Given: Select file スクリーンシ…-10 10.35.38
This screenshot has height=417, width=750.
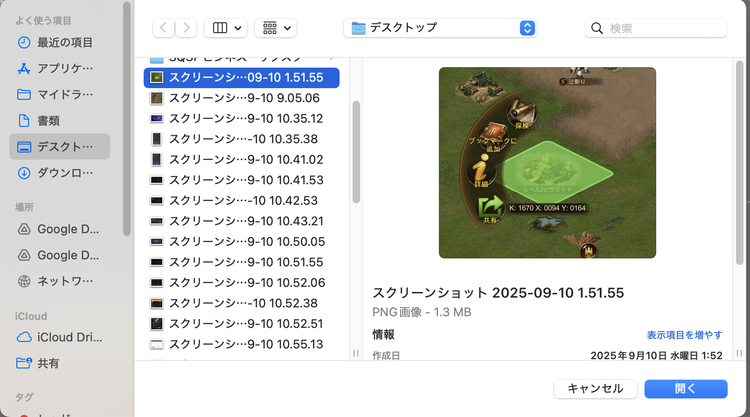Looking at the screenshot, I should click(242, 139).
